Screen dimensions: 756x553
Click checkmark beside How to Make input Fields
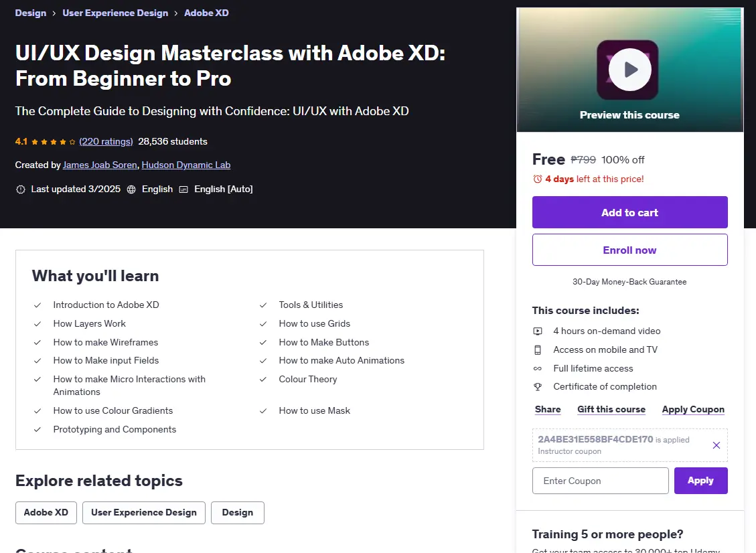click(37, 361)
